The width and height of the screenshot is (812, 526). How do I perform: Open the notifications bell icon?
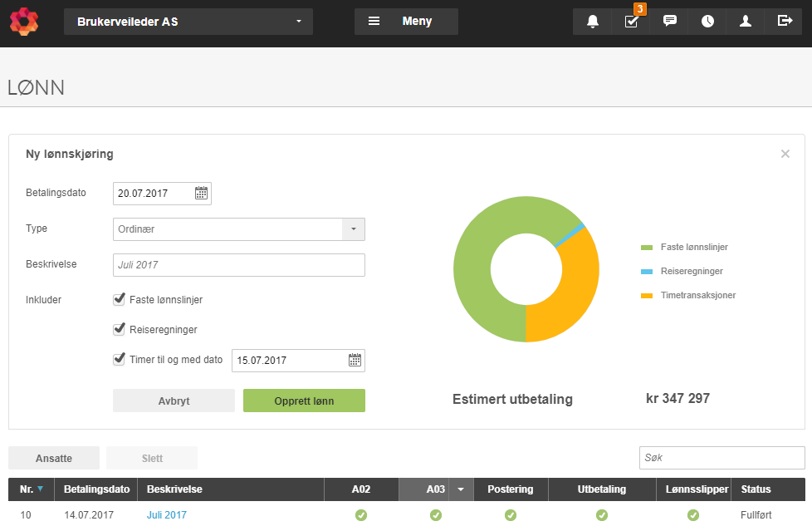point(593,22)
